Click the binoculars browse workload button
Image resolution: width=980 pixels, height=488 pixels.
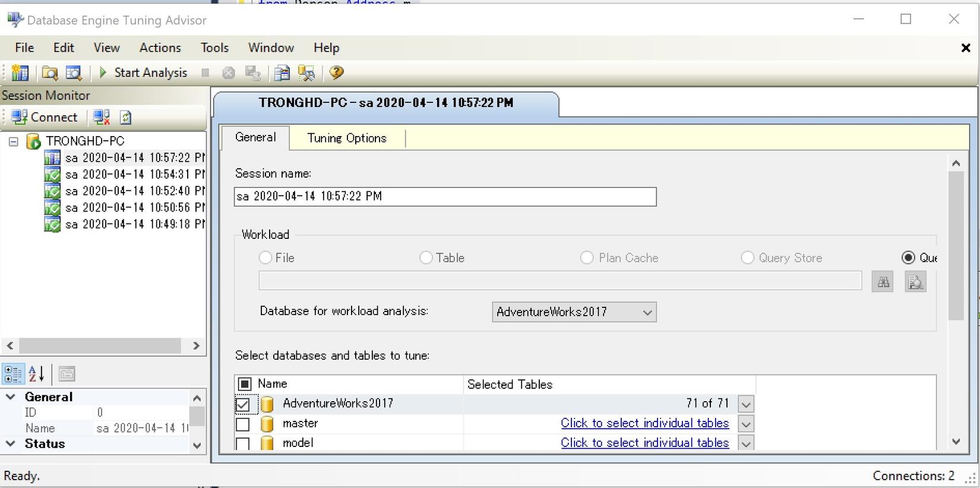883,282
